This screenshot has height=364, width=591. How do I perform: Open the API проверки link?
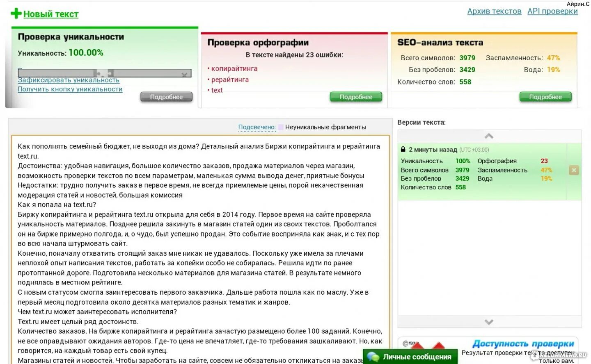552,11
